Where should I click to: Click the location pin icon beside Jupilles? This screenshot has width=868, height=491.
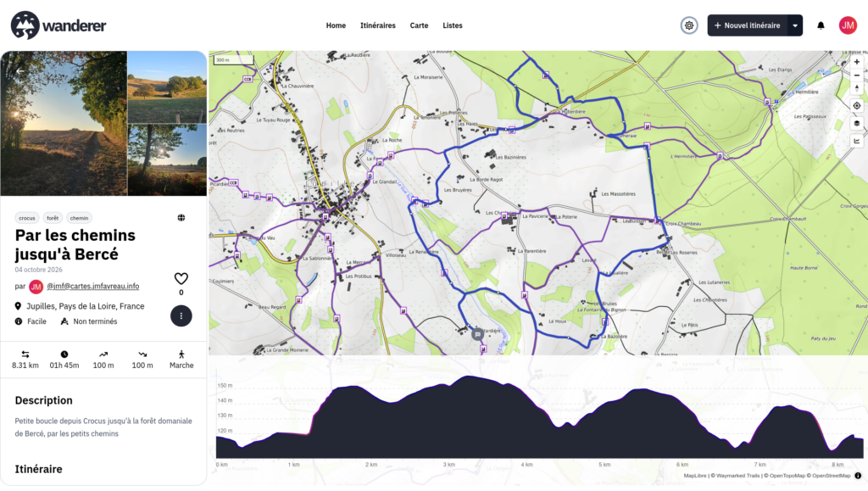(x=18, y=306)
